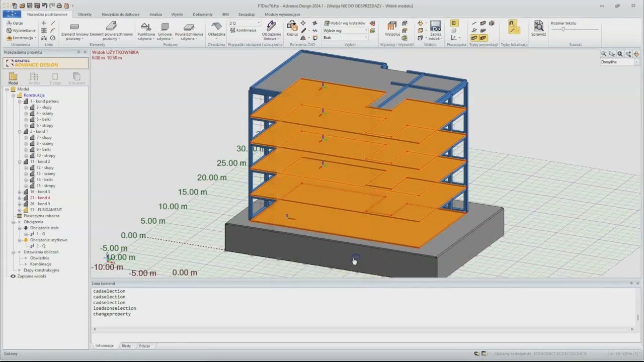Screen dimensions: 644x362
Task: Add a Liniowa sztywna support
Action: click(165, 31)
